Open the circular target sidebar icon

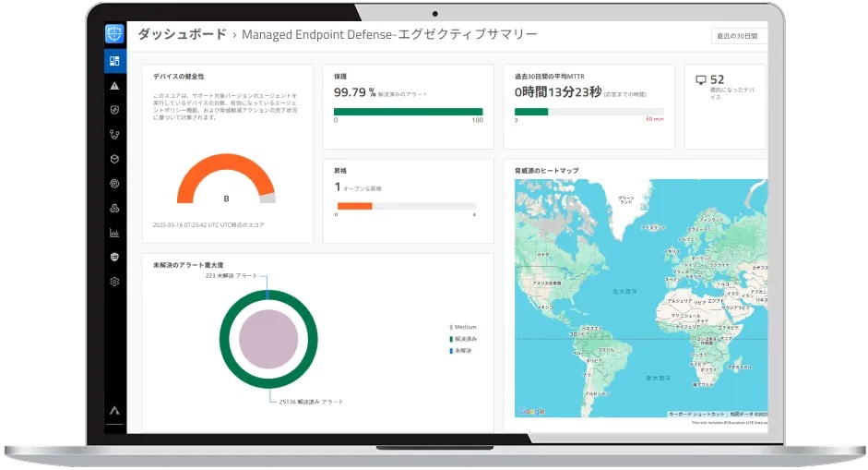click(x=114, y=184)
